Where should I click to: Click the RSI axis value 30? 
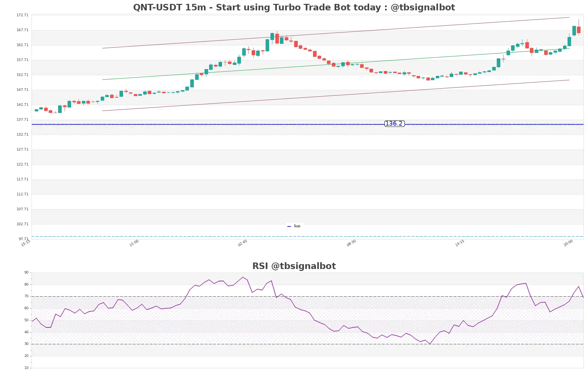pos(26,344)
